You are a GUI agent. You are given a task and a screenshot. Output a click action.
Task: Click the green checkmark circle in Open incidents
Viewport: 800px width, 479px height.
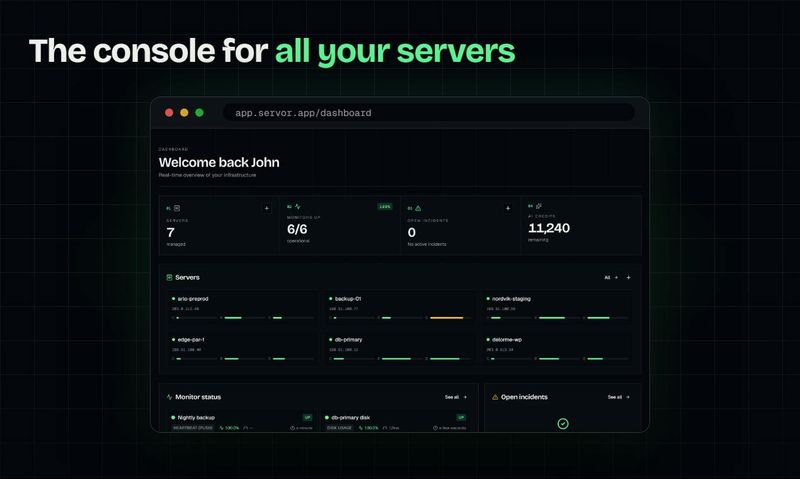563,423
